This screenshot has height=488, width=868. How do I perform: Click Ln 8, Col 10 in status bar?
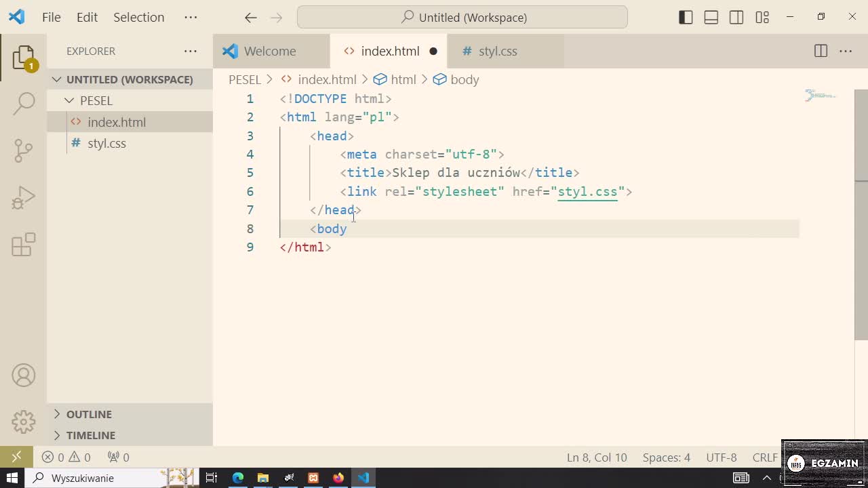coord(597,457)
